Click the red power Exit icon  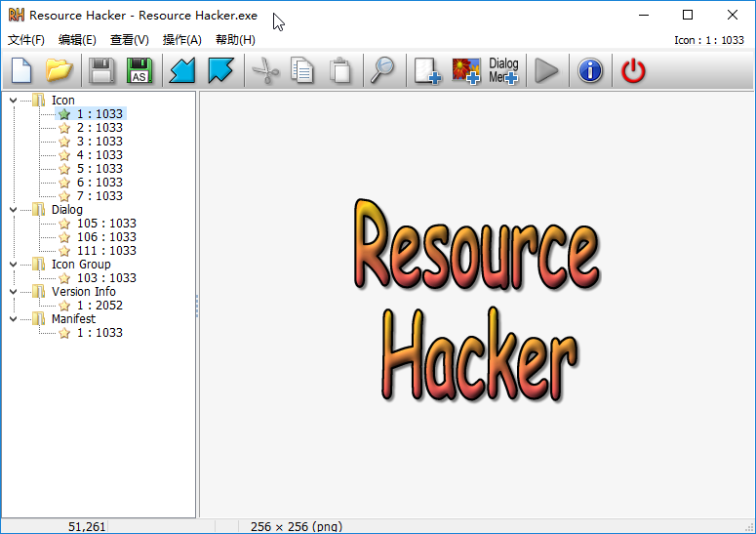point(634,71)
